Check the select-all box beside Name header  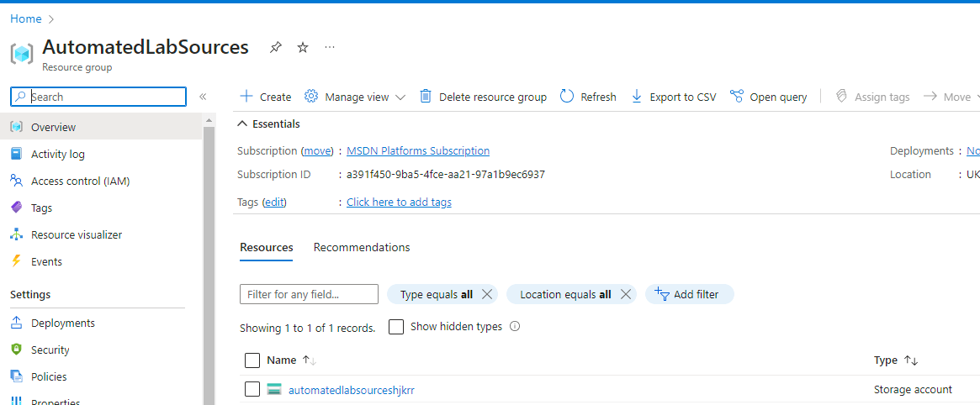tap(252, 360)
